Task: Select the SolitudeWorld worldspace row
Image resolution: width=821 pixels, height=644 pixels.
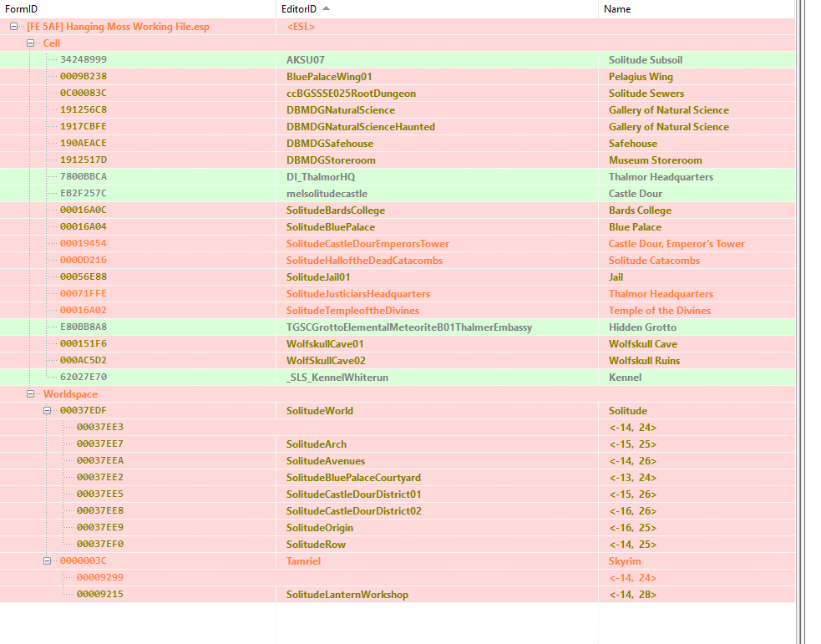Action: coord(398,410)
